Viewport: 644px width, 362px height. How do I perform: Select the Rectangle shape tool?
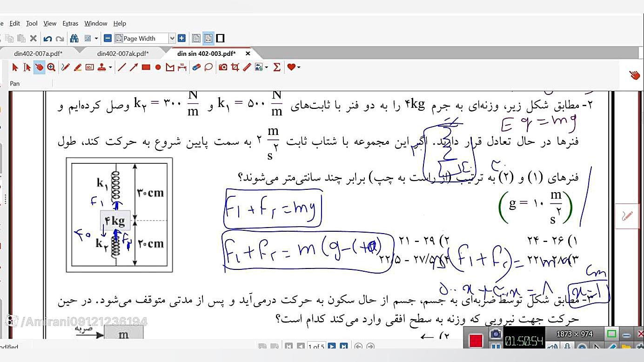coord(146,67)
